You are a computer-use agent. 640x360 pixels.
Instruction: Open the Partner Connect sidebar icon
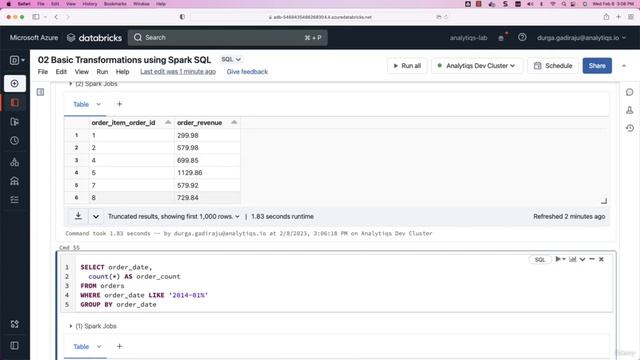pos(15,324)
